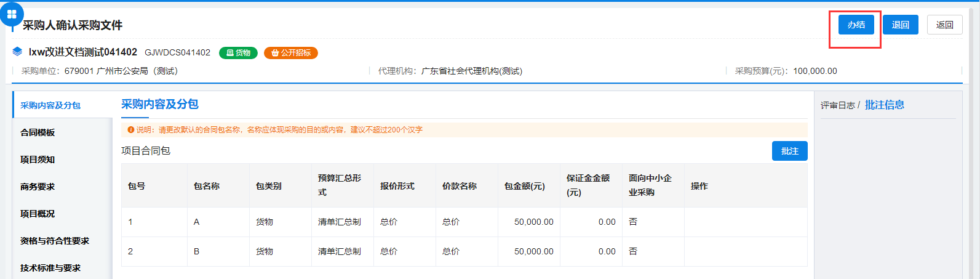Click the blue 批注 button
The height and width of the screenshot is (279, 980).
point(789,151)
